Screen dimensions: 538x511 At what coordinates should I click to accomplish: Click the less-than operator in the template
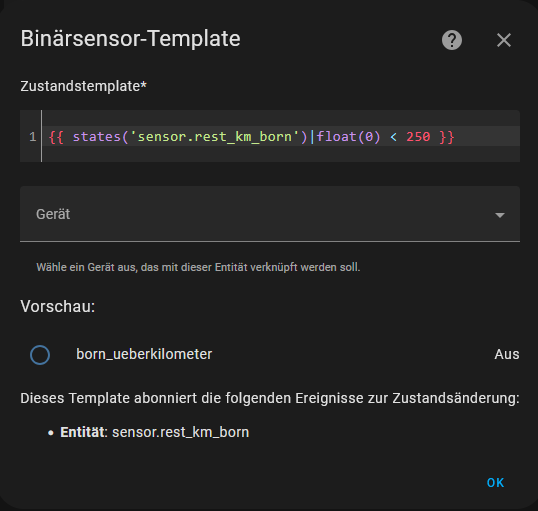tap(393, 137)
